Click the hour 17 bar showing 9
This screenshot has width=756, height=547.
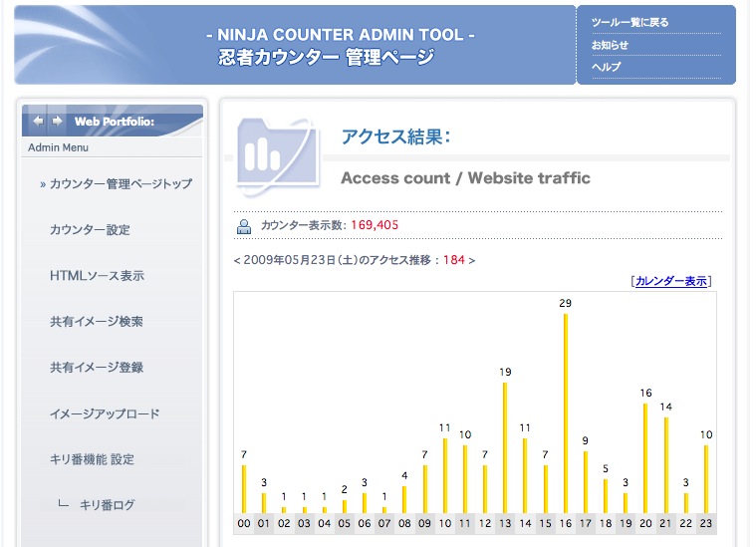[x=586, y=482]
